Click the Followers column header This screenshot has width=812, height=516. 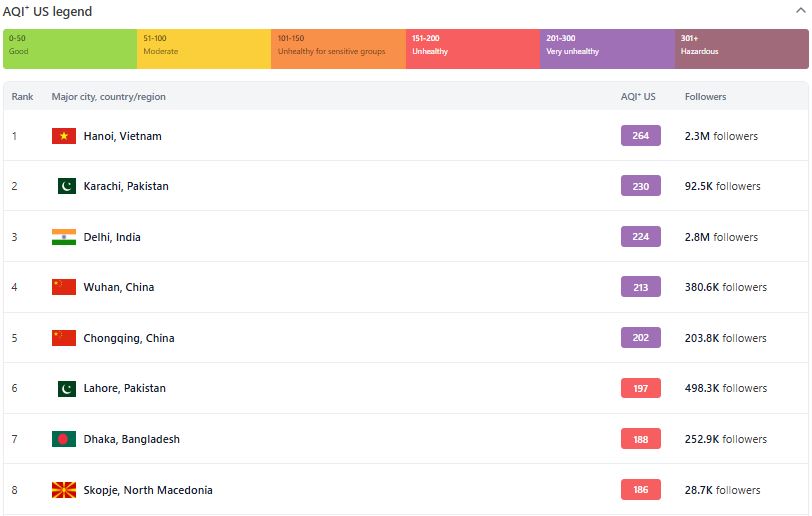[705, 97]
